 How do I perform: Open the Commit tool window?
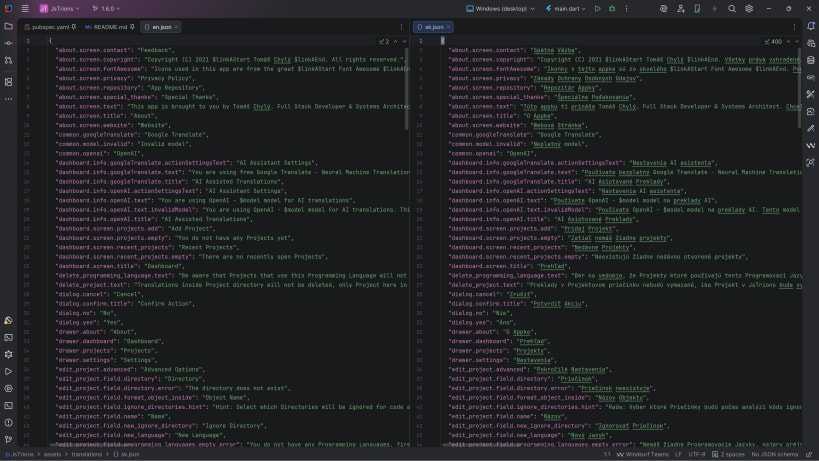pos(8,43)
